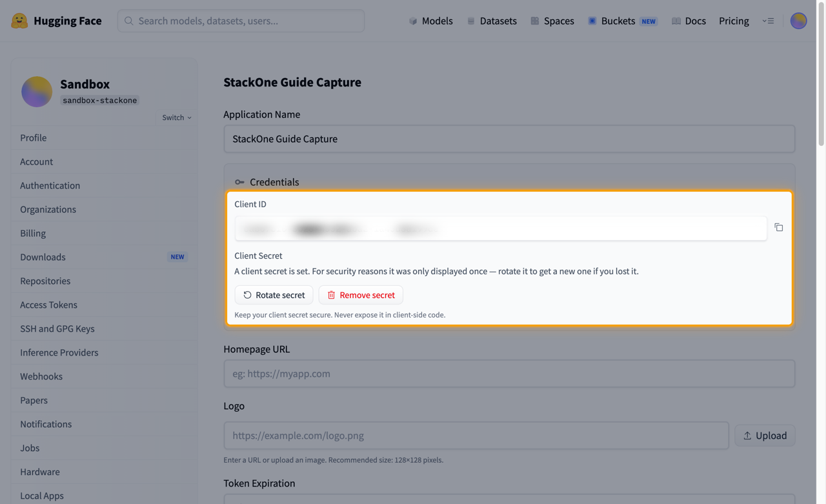Open the Pricing page
The image size is (826, 504).
point(734,21)
